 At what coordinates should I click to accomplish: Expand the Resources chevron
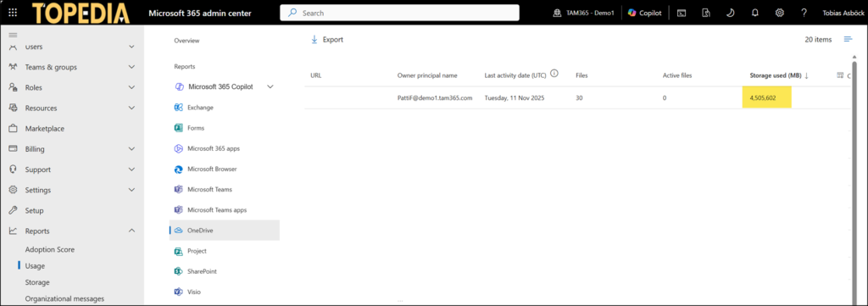point(131,108)
